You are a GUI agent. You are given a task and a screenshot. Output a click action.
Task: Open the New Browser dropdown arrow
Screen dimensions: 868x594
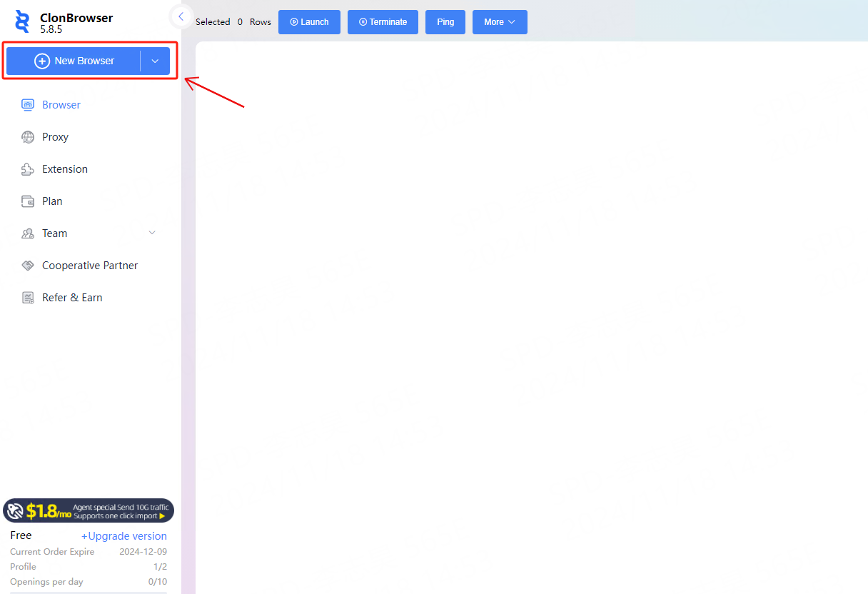[x=155, y=61]
